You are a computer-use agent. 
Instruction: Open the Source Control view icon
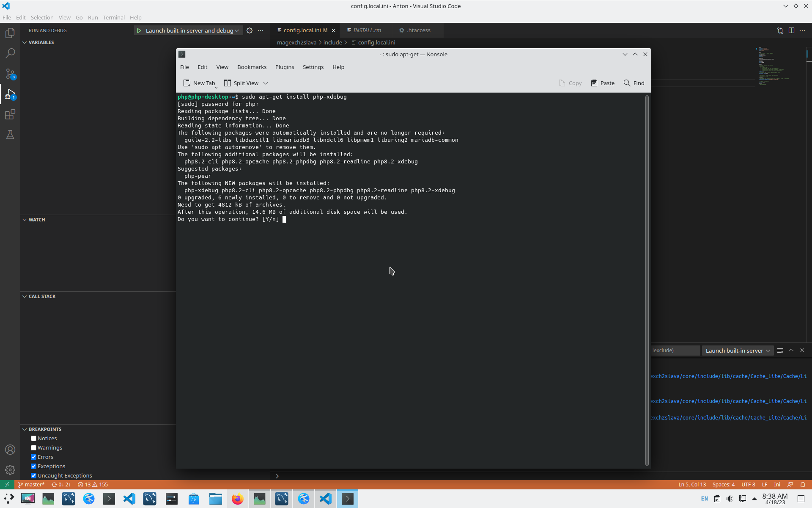[10, 74]
